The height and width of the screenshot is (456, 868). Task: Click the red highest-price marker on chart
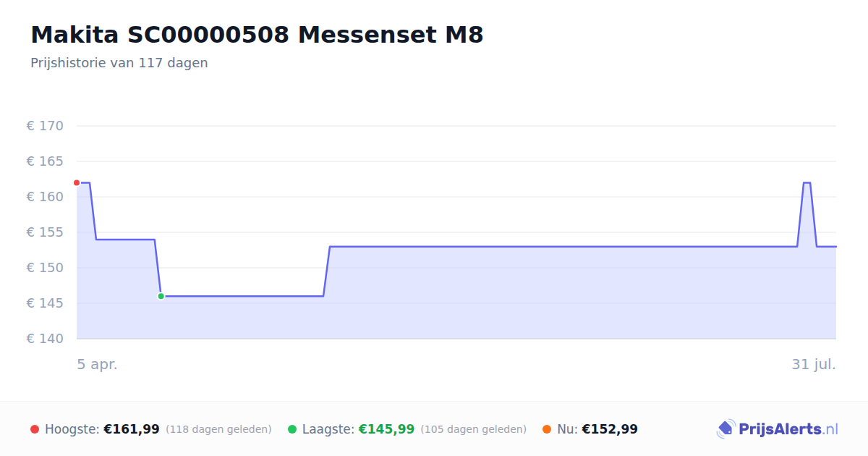tap(77, 182)
